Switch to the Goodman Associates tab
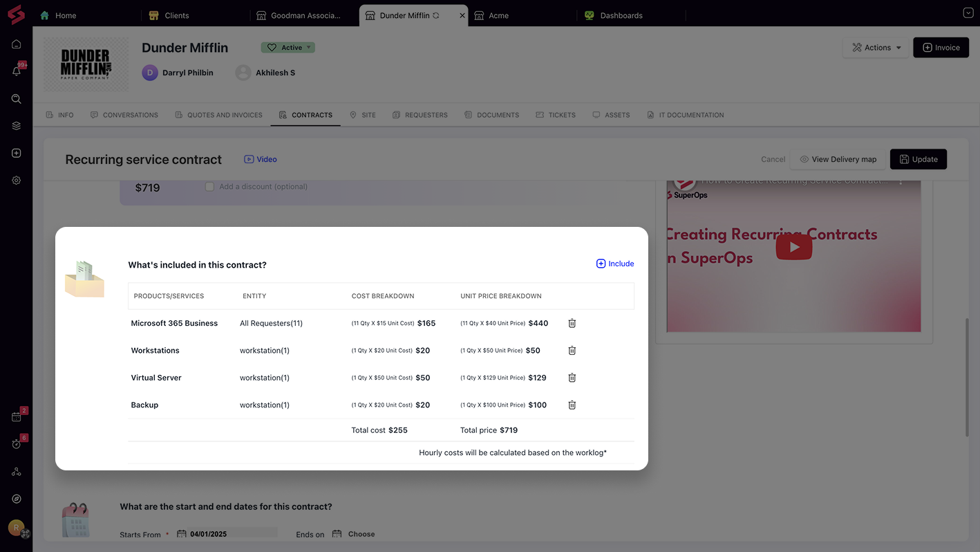This screenshot has width=980, height=552. pyautogui.click(x=299, y=15)
